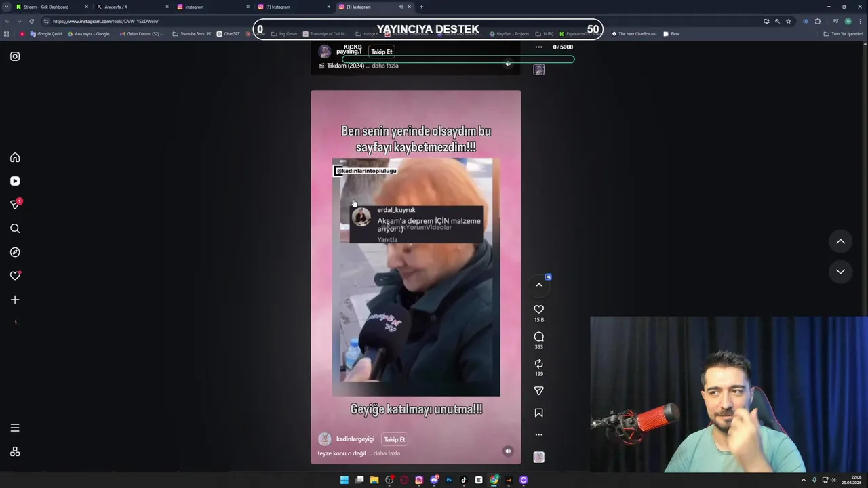
Task: Open CapCut from taskbar
Action: pos(479,480)
